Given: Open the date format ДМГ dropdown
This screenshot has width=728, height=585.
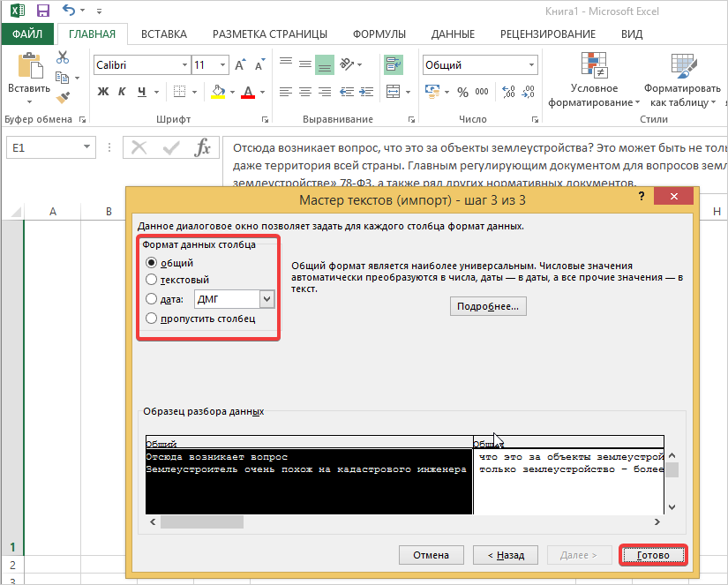Looking at the screenshot, I should pos(267,299).
